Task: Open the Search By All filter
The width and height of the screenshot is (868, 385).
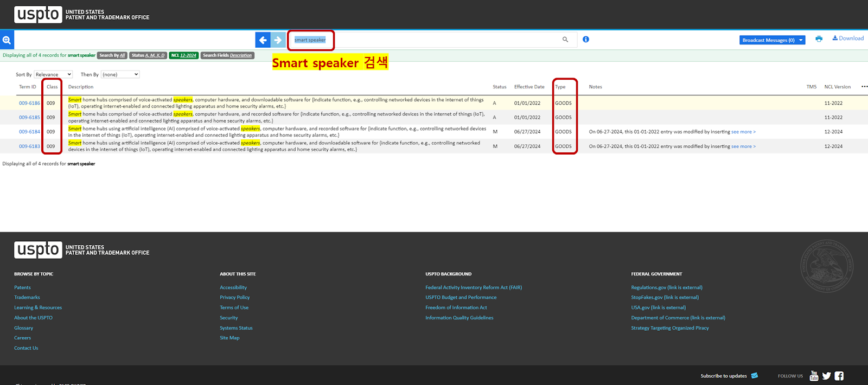Action: point(112,55)
